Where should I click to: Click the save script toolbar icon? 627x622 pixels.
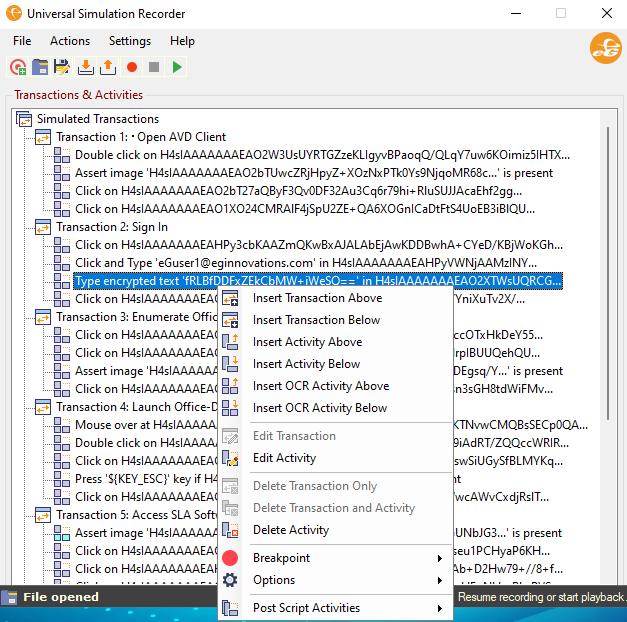[62, 67]
